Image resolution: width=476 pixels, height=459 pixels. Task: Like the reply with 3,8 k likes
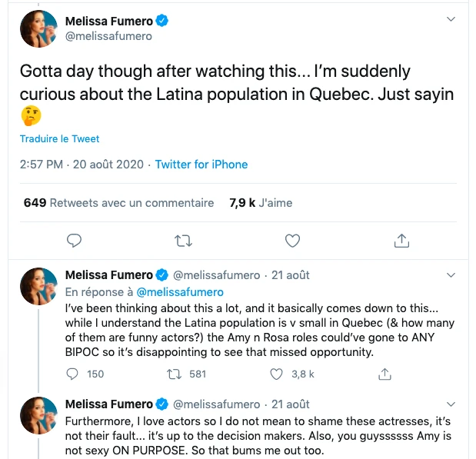click(x=278, y=374)
